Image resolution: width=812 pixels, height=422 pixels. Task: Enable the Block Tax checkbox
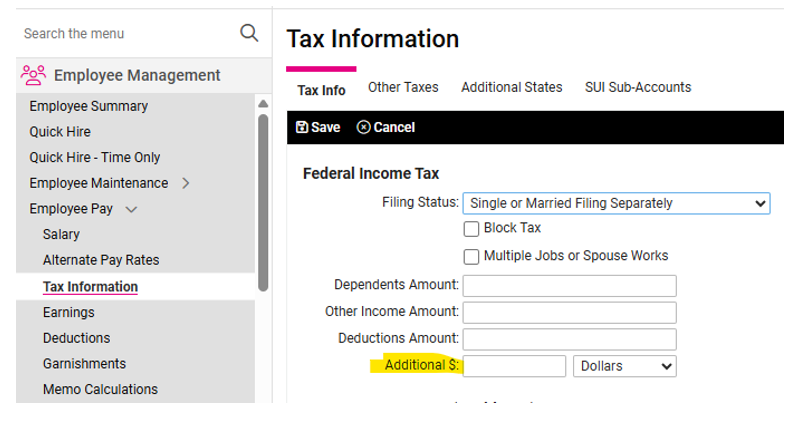pos(472,228)
